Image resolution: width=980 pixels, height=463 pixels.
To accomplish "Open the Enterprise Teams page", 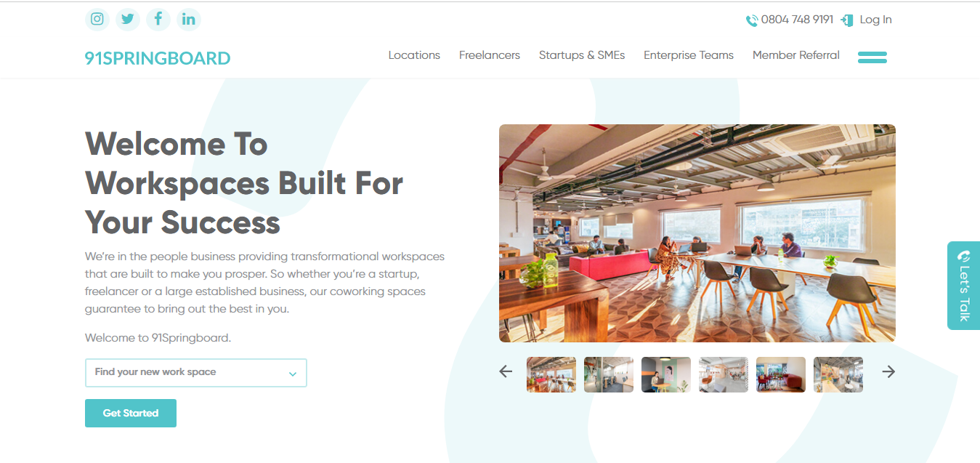I will (689, 55).
